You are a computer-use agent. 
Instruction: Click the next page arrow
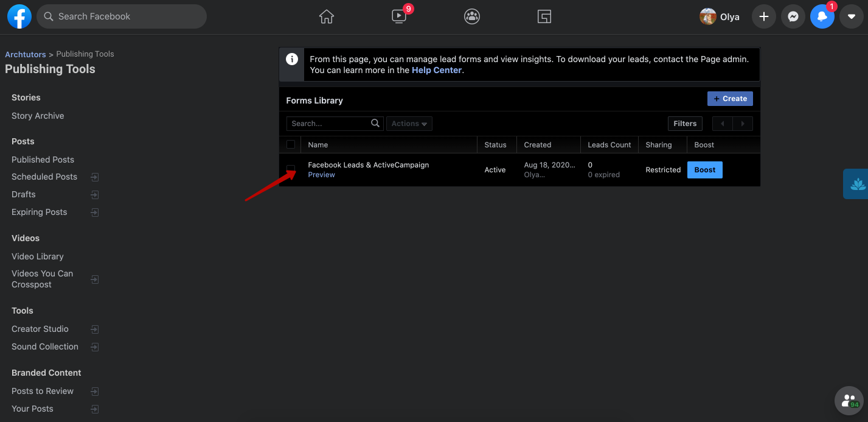743,124
